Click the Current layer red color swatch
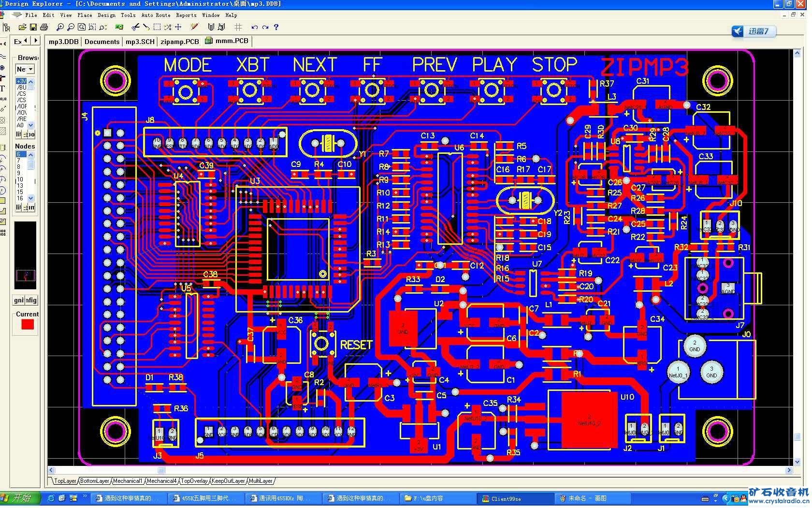 click(x=28, y=325)
